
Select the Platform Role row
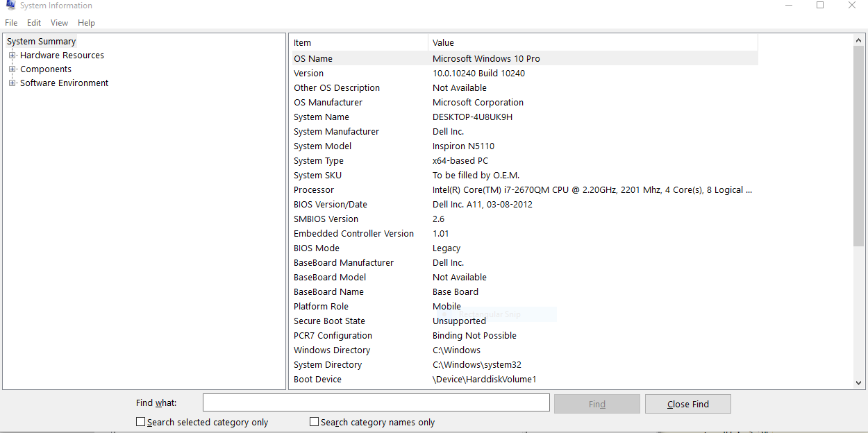coord(524,307)
